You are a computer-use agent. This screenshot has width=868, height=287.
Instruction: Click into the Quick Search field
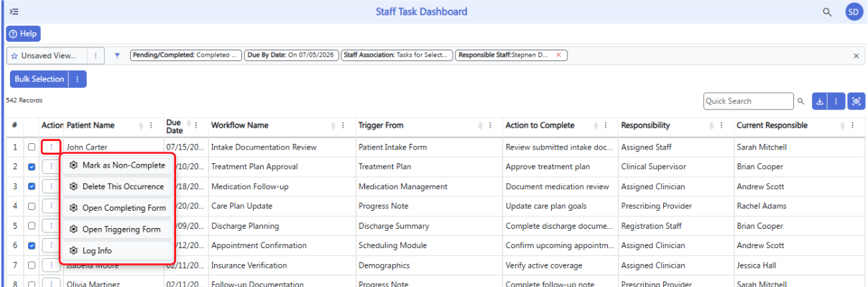pyautogui.click(x=748, y=101)
